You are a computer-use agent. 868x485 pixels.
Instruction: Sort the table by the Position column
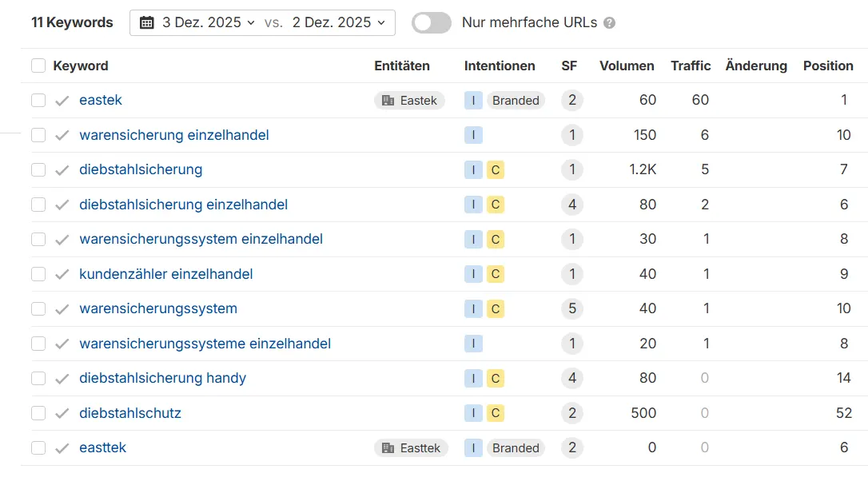(828, 66)
